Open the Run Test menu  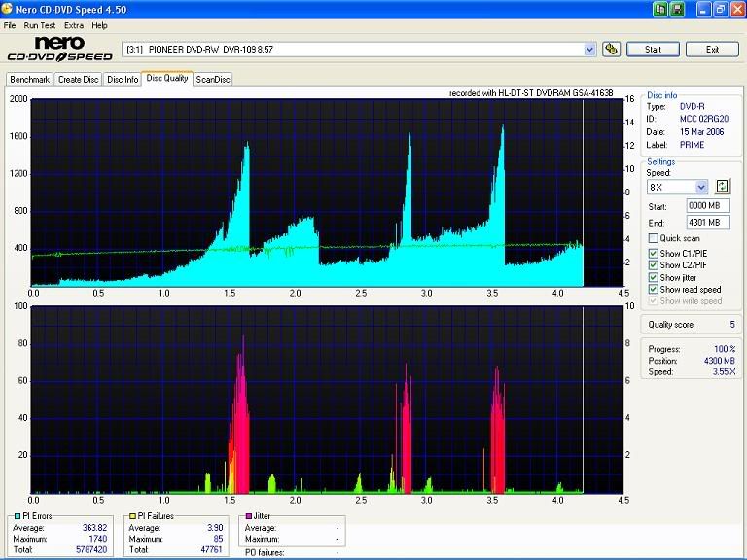point(40,25)
